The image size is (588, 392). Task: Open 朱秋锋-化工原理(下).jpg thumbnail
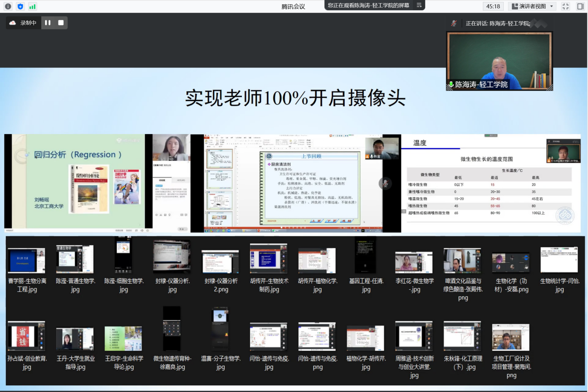(462, 336)
